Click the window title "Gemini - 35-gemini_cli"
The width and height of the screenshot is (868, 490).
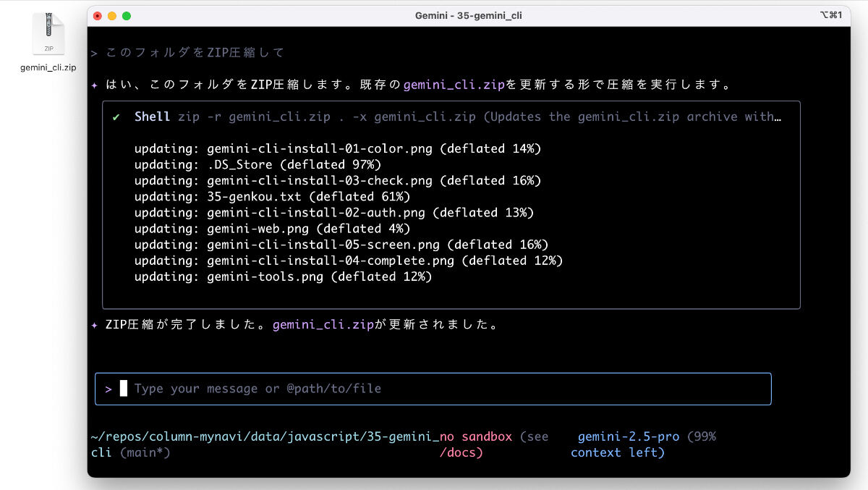pos(469,15)
